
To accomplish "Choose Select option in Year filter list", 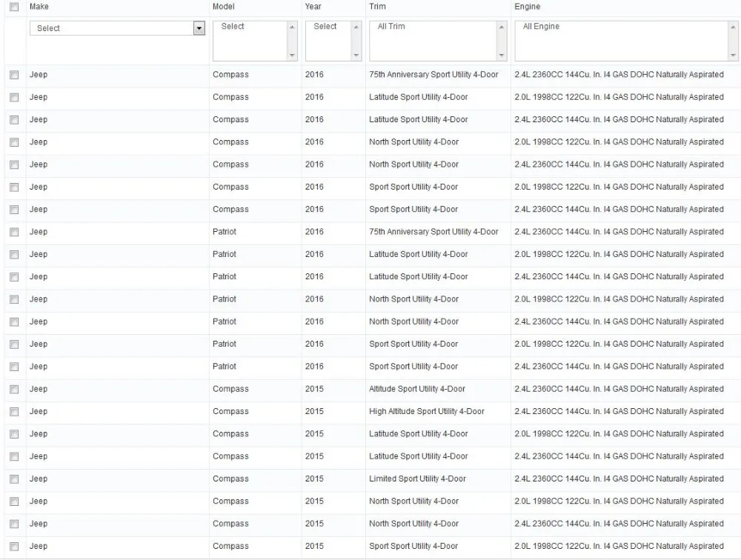I will tap(325, 27).
